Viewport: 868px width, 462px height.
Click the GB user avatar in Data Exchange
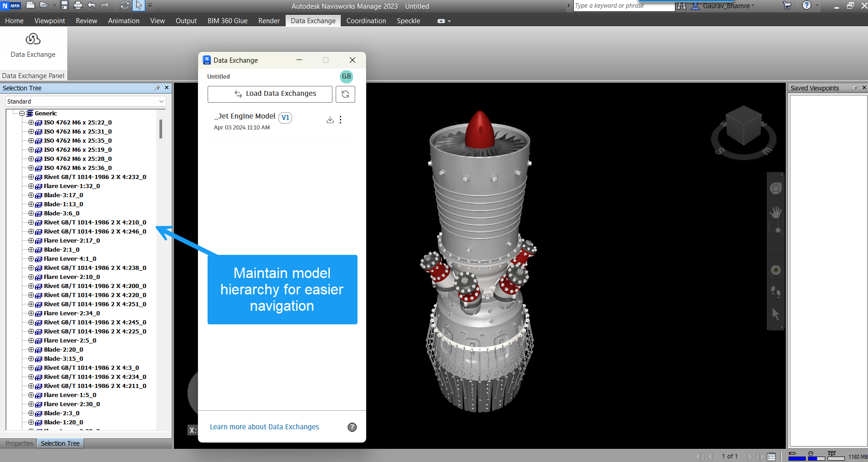347,76
